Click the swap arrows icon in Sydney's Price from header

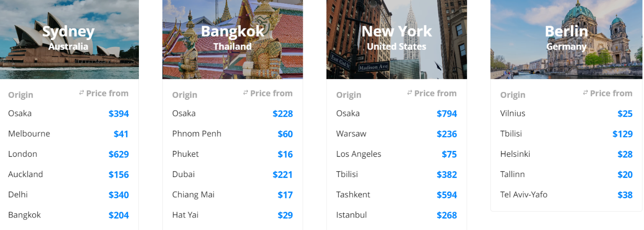coord(81,93)
